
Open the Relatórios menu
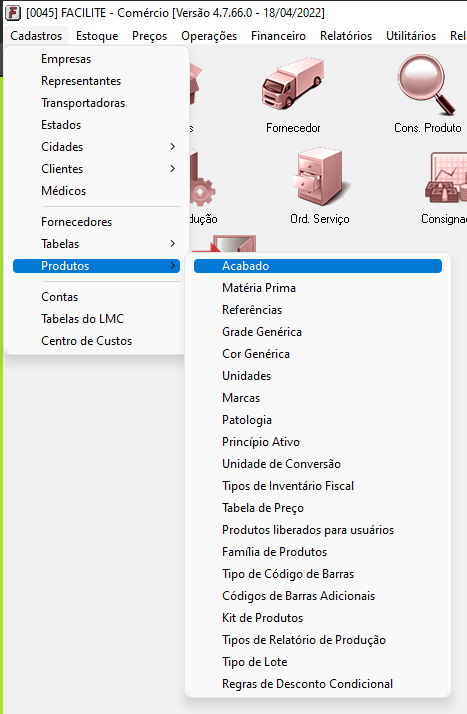click(x=346, y=36)
